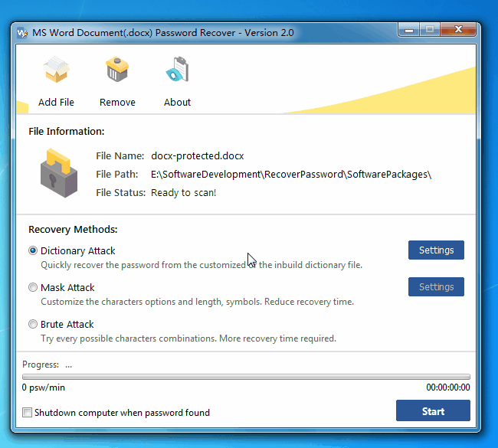Click the Remove label
The height and width of the screenshot is (448, 498).
click(x=117, y=103)
